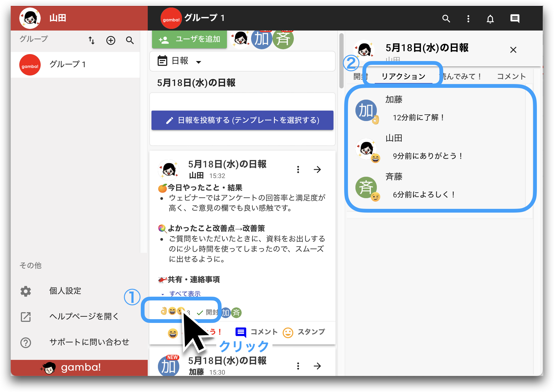Select グループ 1 in sidebar
The image size is (554, 392).
point(75,65)
